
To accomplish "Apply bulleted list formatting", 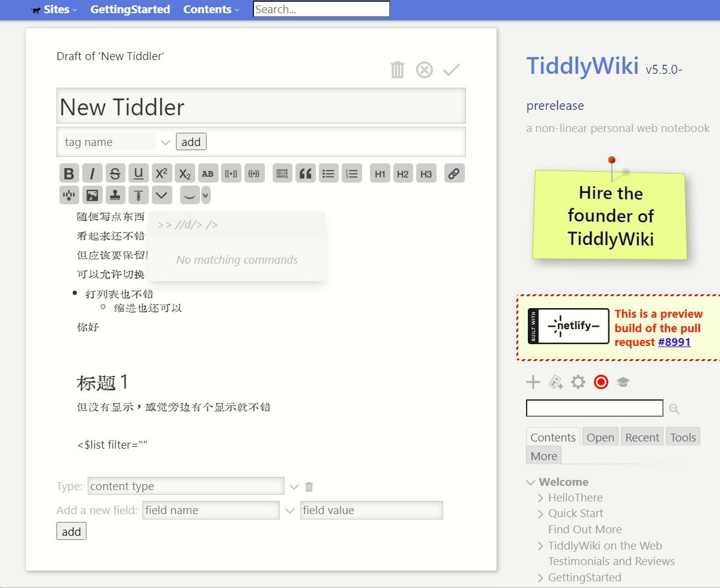I will [x=328, y=174].
